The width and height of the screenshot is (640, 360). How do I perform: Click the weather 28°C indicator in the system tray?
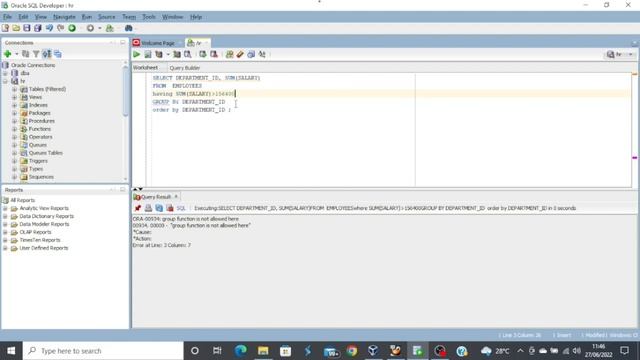495,351
